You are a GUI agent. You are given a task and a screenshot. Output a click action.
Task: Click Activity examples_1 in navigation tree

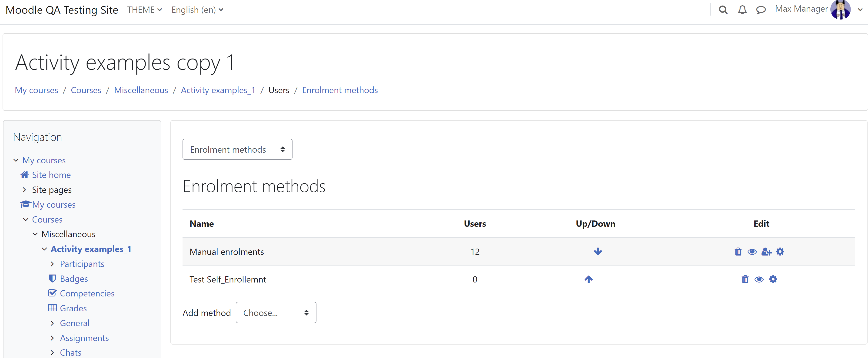pos(91,249)
